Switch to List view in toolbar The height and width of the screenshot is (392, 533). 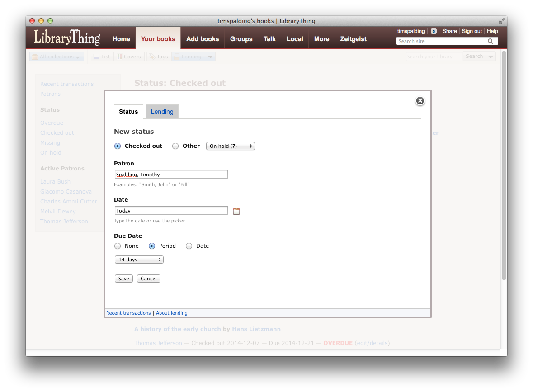102,57
